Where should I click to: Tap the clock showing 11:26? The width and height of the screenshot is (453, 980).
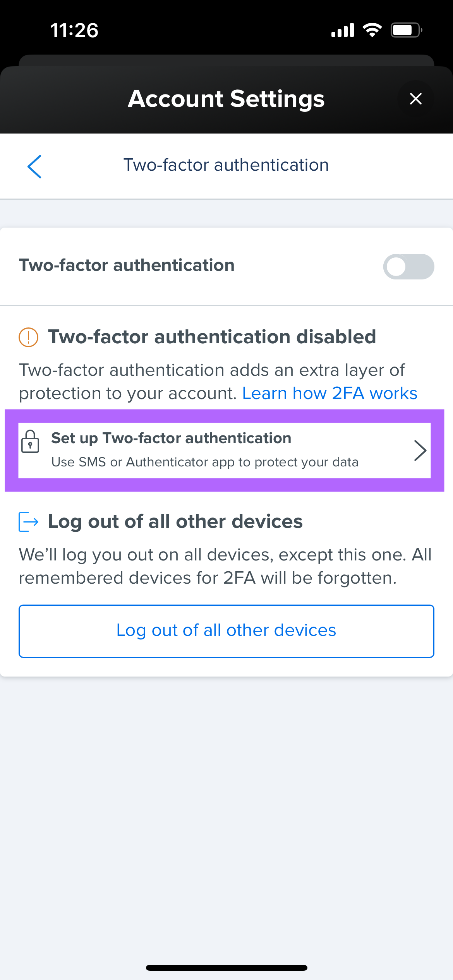point(74,30)
